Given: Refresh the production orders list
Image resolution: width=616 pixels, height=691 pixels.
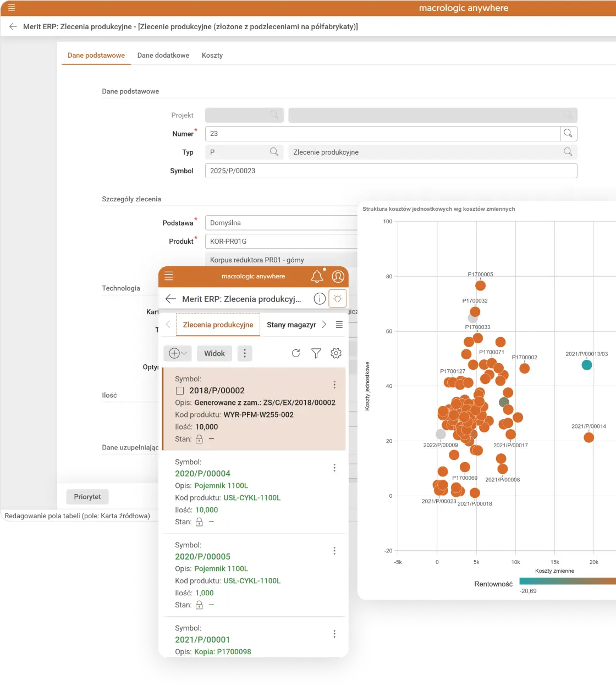Looking at the screenshot, I should pos(296,353).
